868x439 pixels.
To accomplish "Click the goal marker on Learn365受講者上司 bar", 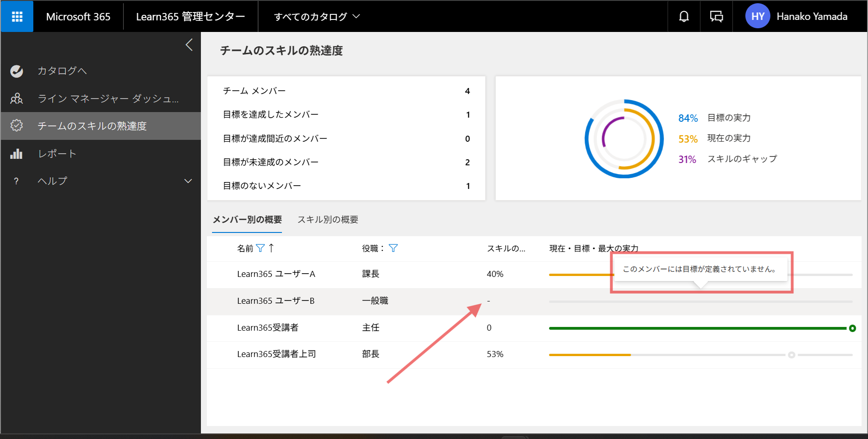I will (x=792, y=355).
